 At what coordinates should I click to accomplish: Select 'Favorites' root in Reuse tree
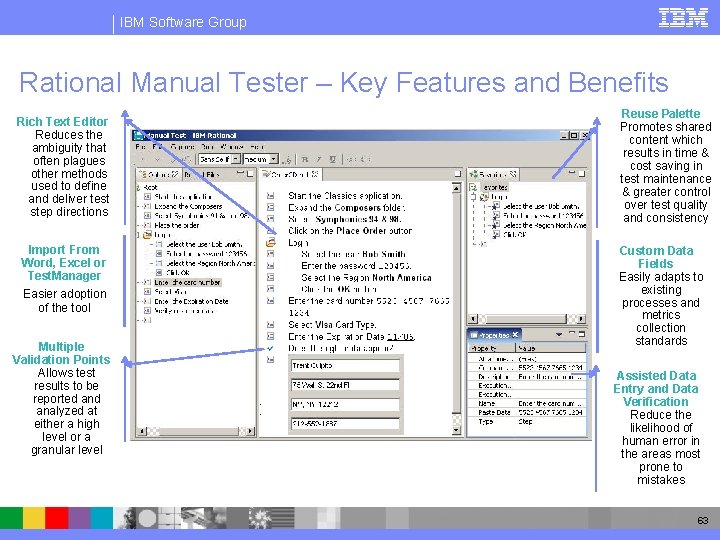click(495, 187)
